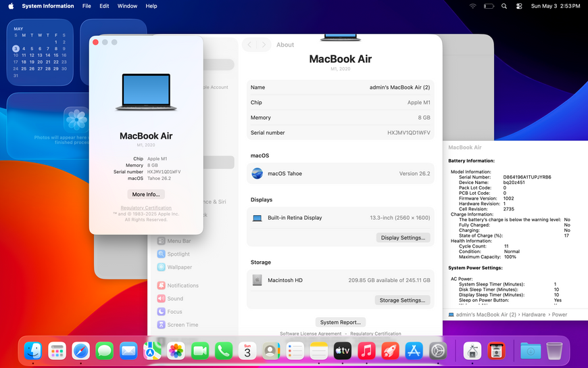
Task: Click the battery serial D864196A1TUPJYRB6
Action: (527, 177)
